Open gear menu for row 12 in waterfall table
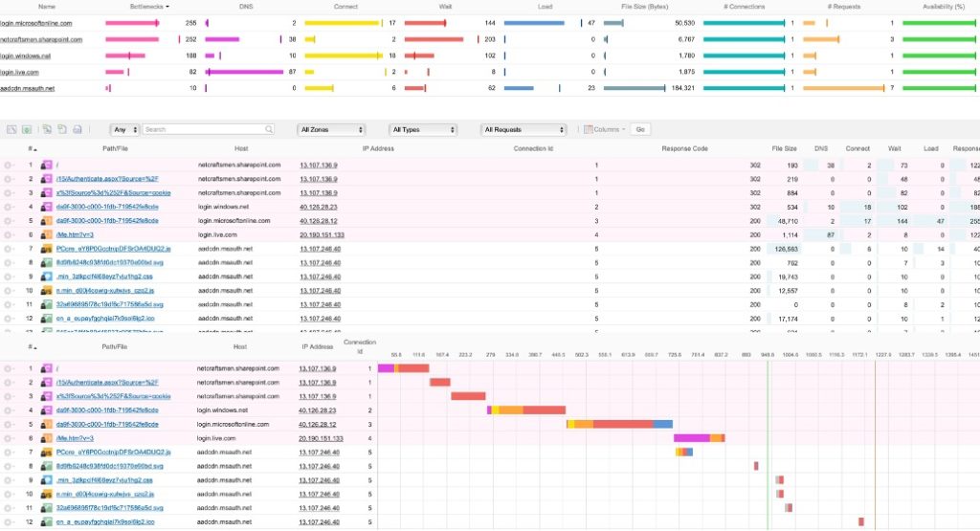Screen dimensions: 980x531 (x=11, y=521)
